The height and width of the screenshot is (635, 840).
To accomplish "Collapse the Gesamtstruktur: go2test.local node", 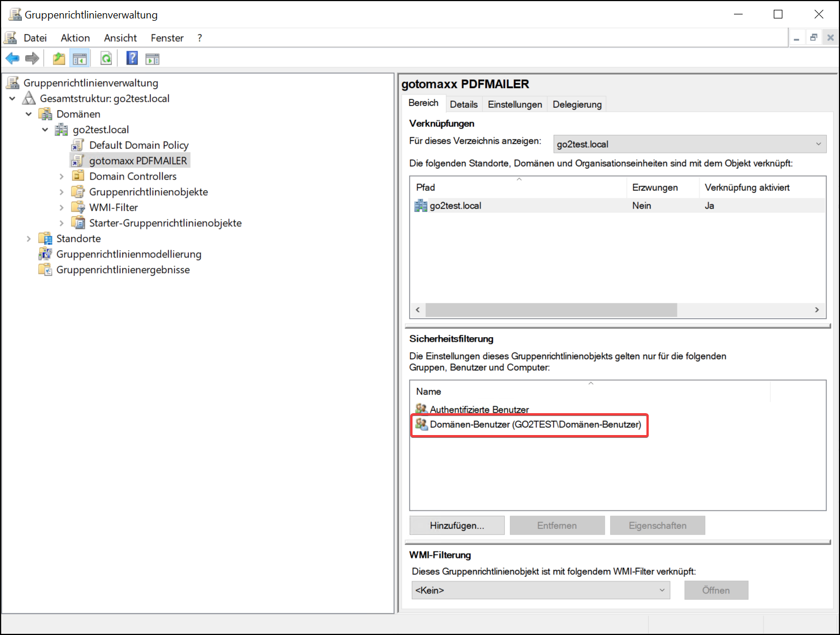I will tap(12, 99).
